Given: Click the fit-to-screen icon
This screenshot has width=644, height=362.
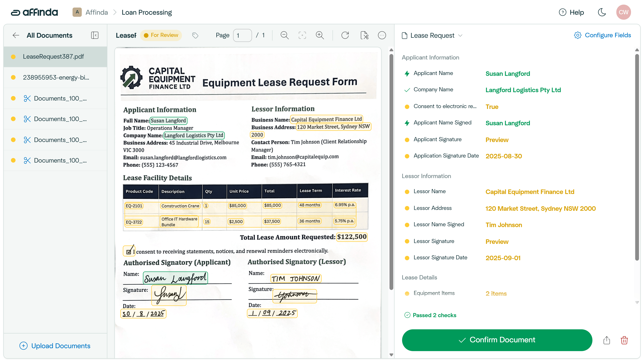Looking at the screenshot, I should coord(302,35).
